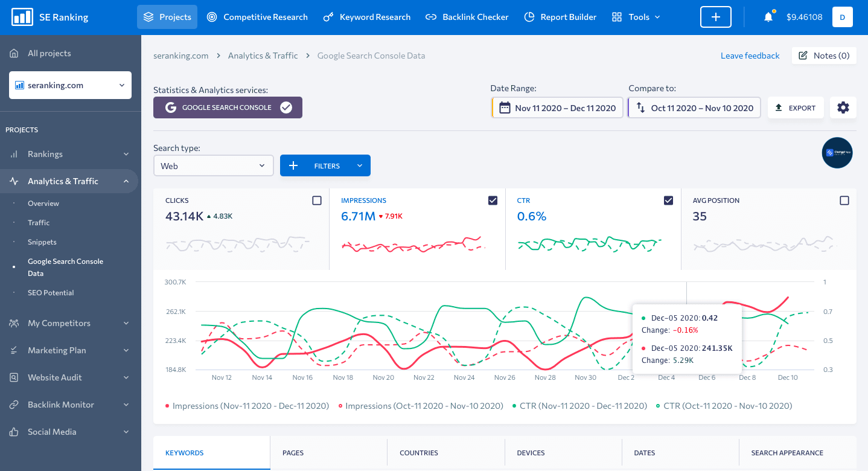Open Overview in the sidebar

click(43, 203)
